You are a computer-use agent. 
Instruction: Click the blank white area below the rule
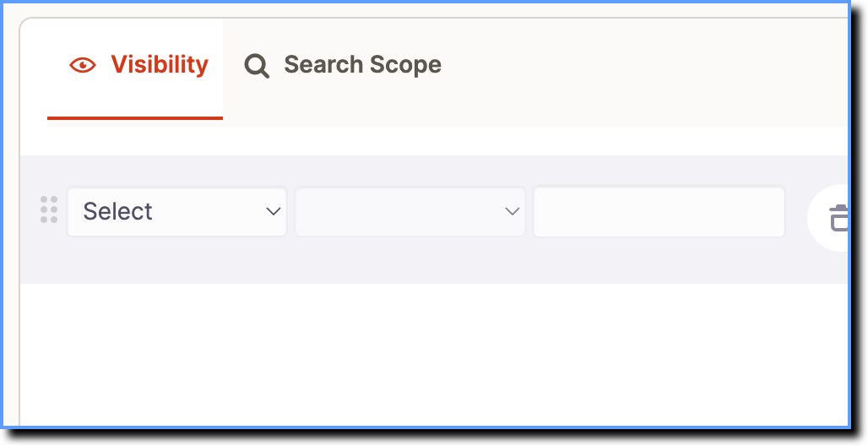tap(434, 355)
